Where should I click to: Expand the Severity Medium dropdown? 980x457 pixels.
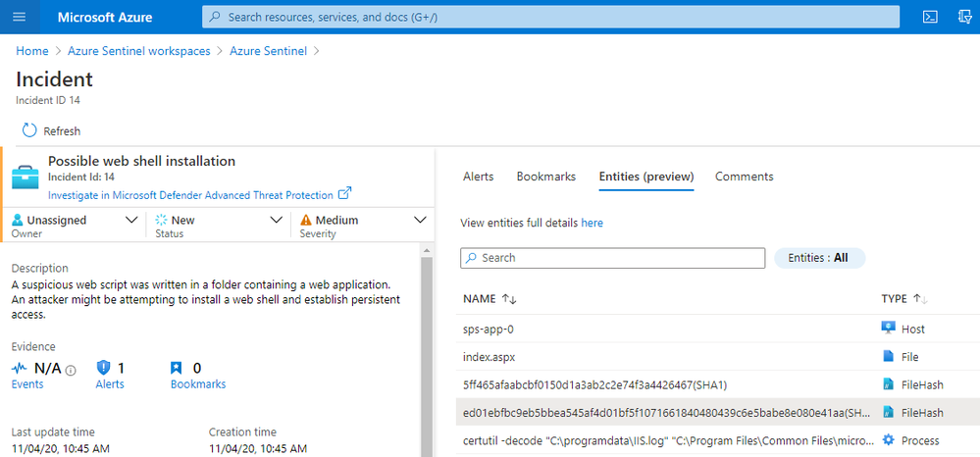pyautogui.click(x=420, y=220)
